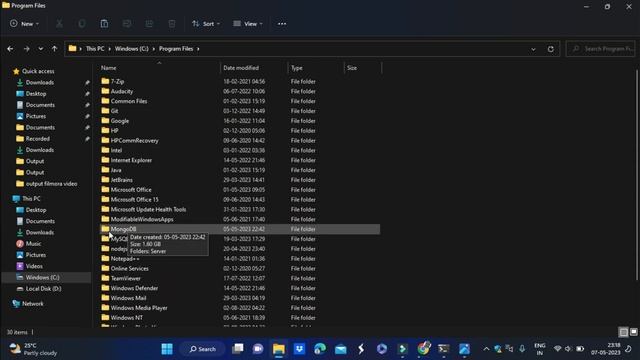Select Windows (C:) drive in sidebar
Image resolution: width=640 pixels, height=360 pixels.
[x=42, y=278]
